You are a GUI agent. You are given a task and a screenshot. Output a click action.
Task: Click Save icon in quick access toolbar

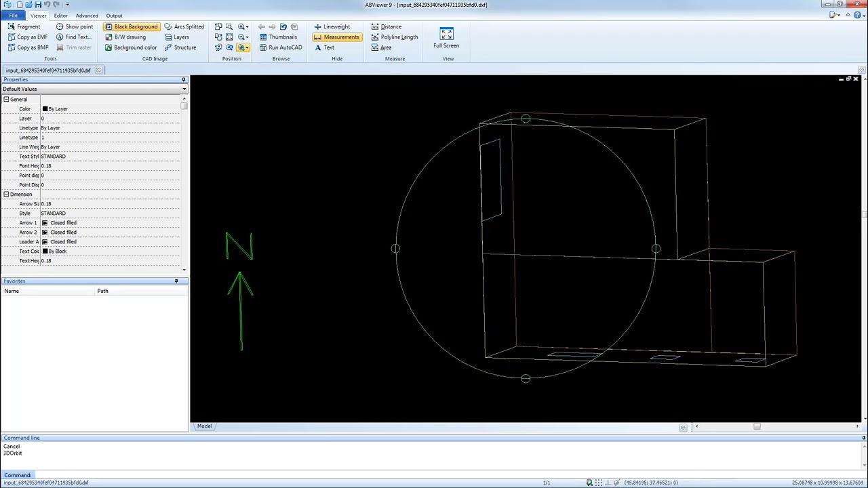38,5
